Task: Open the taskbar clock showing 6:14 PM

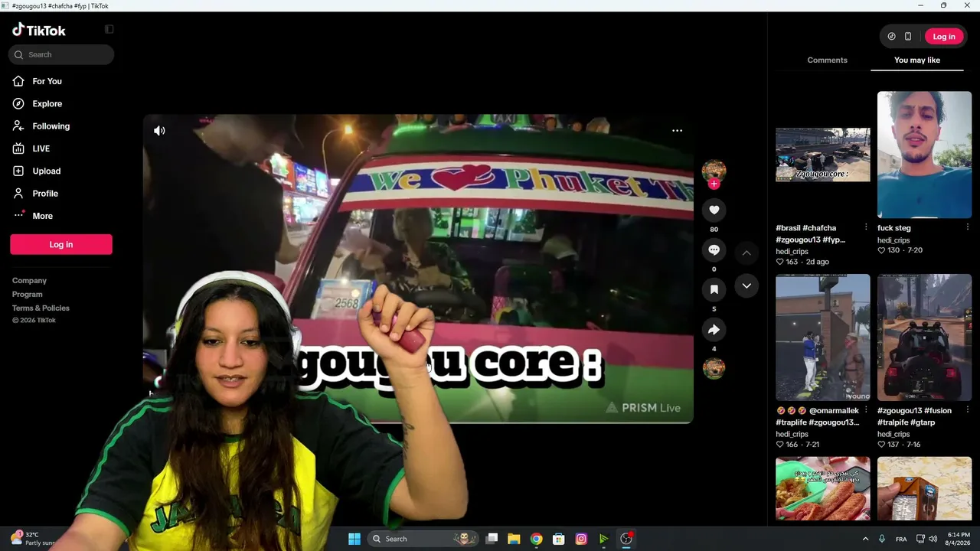Action: pos(959,539)
